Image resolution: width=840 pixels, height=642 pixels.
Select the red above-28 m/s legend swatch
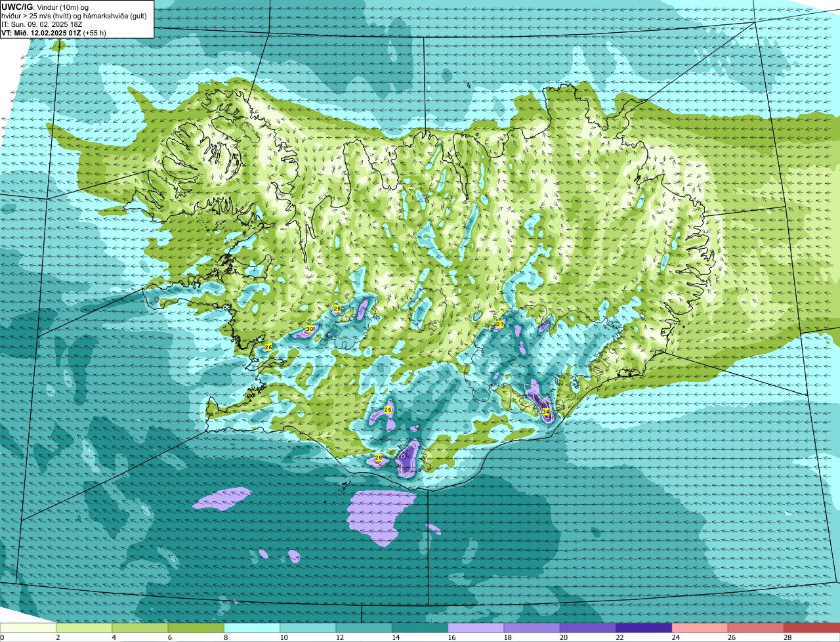812,628
